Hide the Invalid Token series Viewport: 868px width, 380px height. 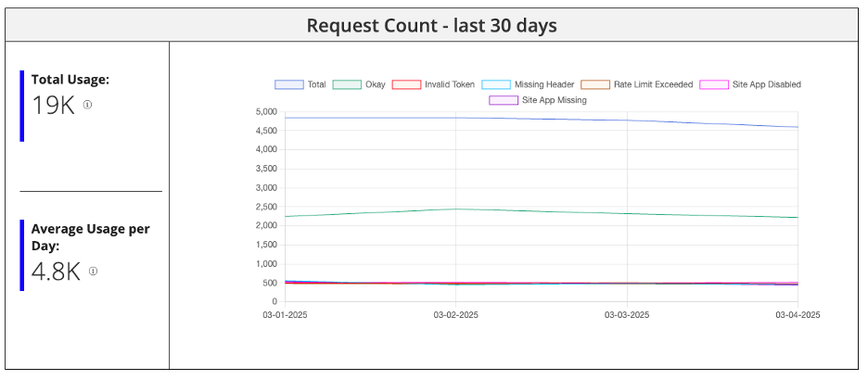pyautogui.click(x=433, y=84)
